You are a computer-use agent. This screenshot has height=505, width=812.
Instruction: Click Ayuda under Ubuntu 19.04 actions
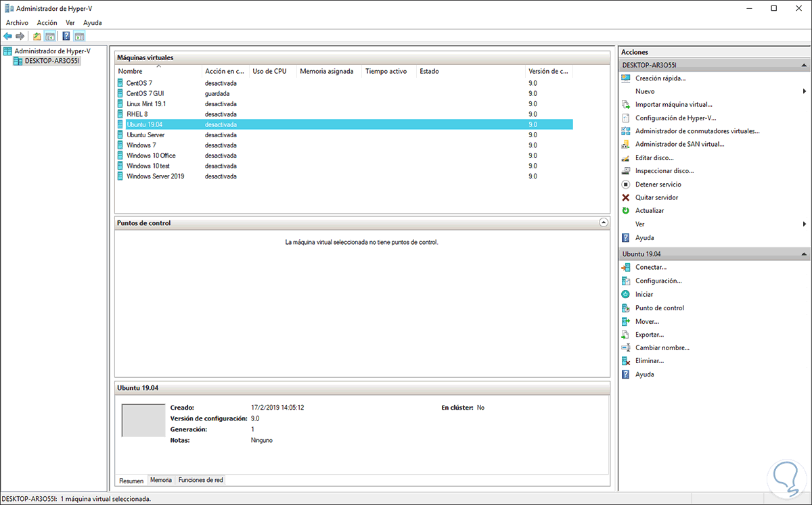tap(644, 374)
